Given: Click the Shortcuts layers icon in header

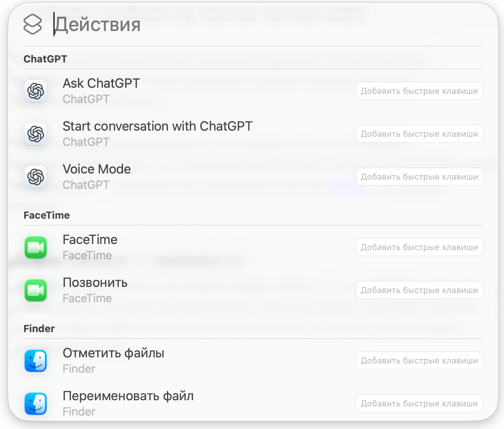Looking at the screenshot, I should pyautogui.click(x=33, y=24).
